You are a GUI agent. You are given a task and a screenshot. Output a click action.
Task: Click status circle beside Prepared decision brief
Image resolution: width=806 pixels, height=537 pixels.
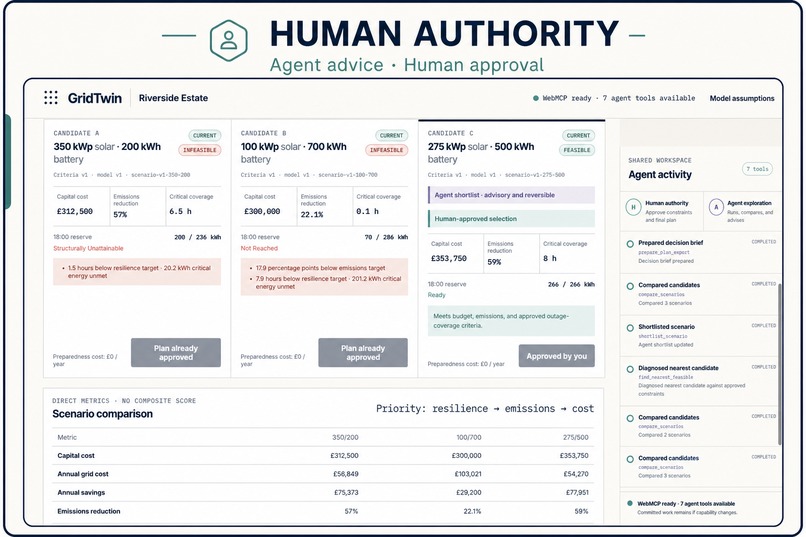click(630, 244)
